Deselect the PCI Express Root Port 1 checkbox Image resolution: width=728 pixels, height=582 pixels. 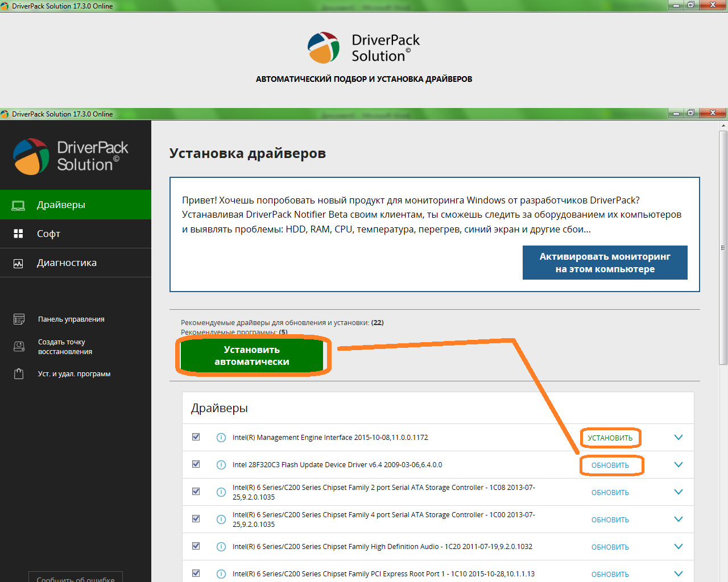(196, 573)
